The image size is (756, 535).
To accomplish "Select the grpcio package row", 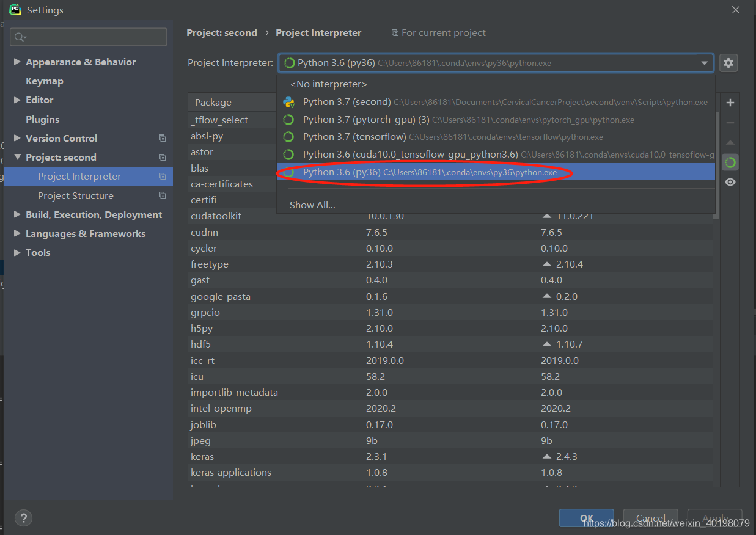I will click(450, 313).
